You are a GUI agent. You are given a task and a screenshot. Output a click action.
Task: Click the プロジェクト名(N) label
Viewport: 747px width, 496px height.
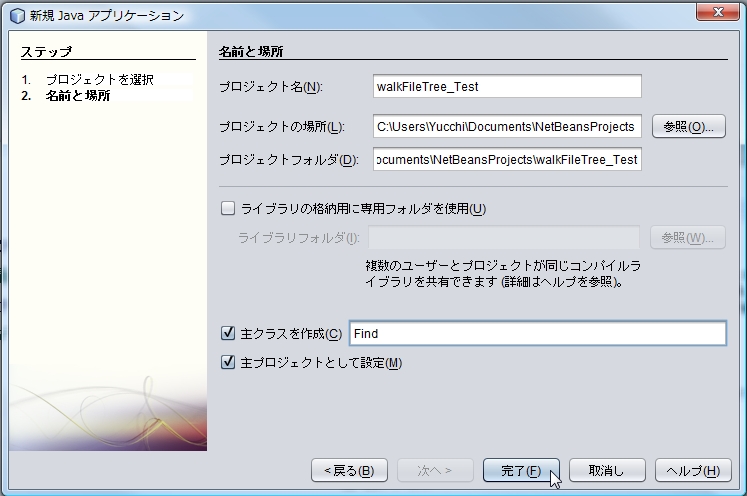click(x=270, y=87)
